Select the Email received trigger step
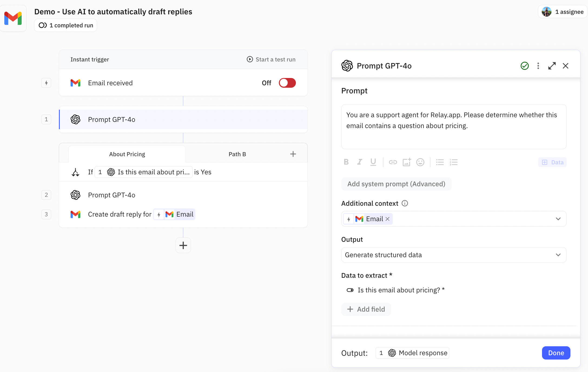 183,83
